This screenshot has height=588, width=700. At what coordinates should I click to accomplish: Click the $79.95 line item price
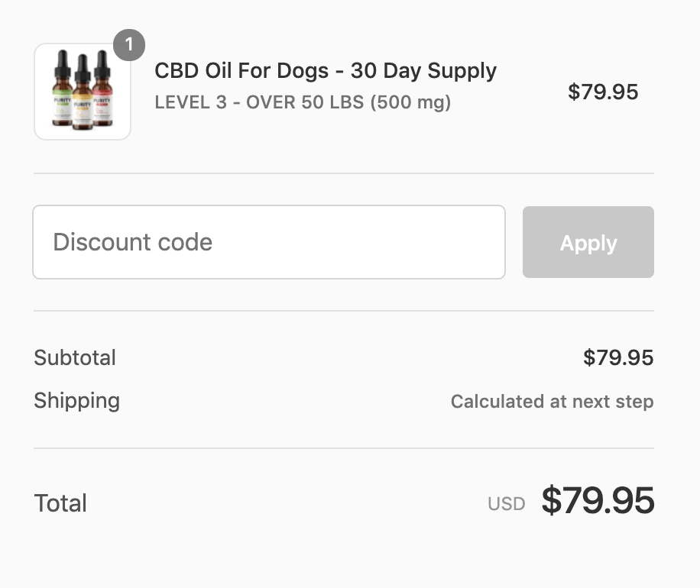pos(602,92)
